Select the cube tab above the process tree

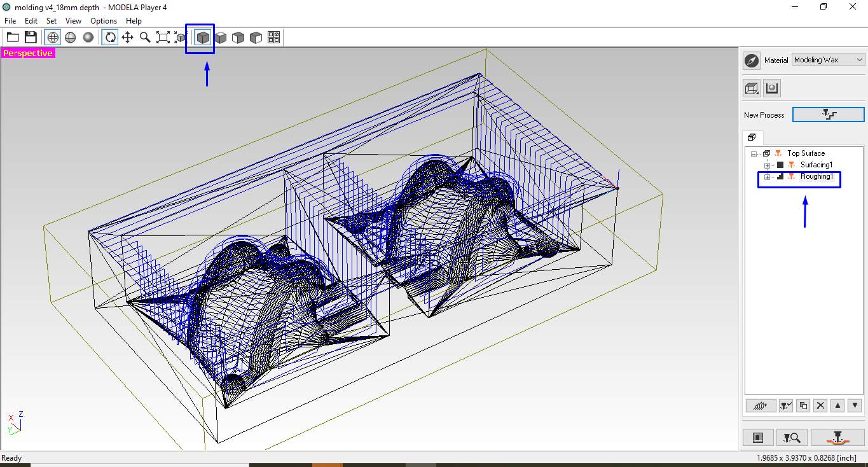tap(752, 137)
